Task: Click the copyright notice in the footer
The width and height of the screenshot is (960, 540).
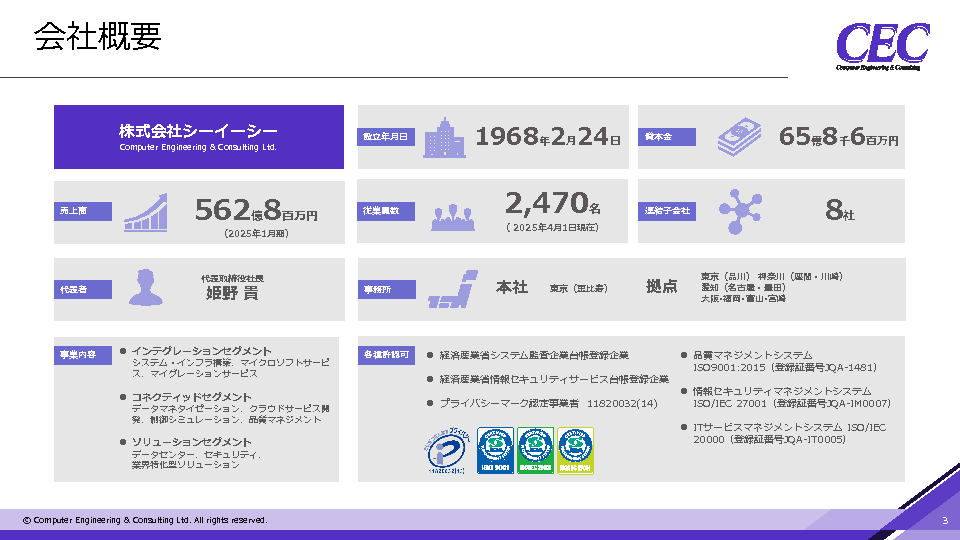Action: pyautogui.click(x=145, y=520)
